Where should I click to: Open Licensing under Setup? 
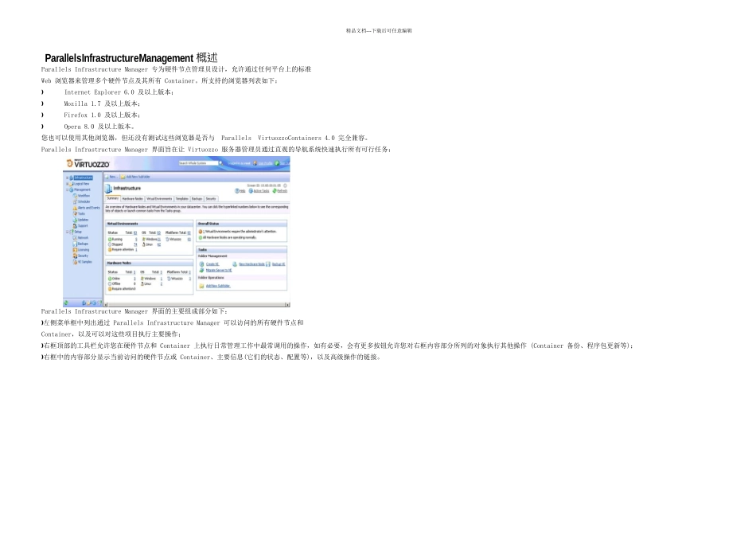point(84,250)
